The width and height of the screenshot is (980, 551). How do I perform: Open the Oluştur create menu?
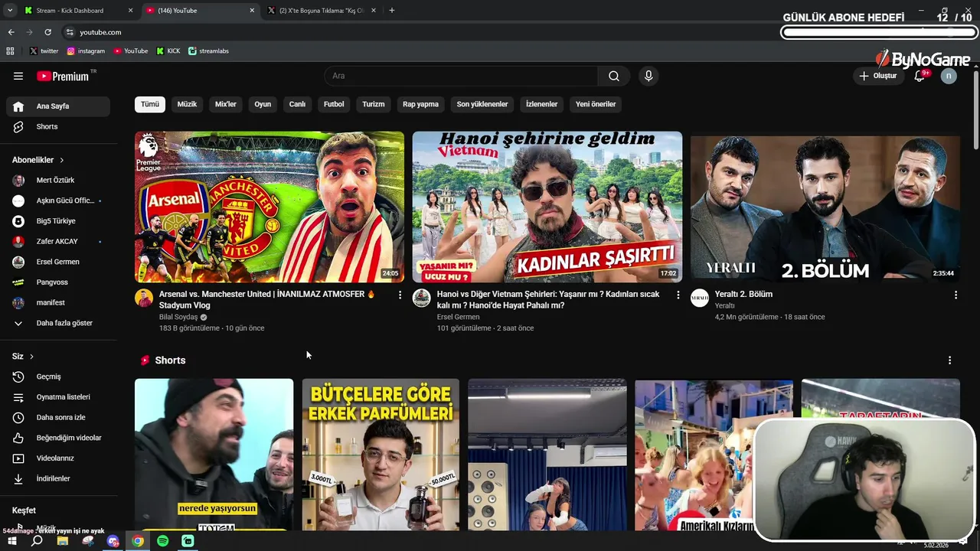[x=877, y=76]
